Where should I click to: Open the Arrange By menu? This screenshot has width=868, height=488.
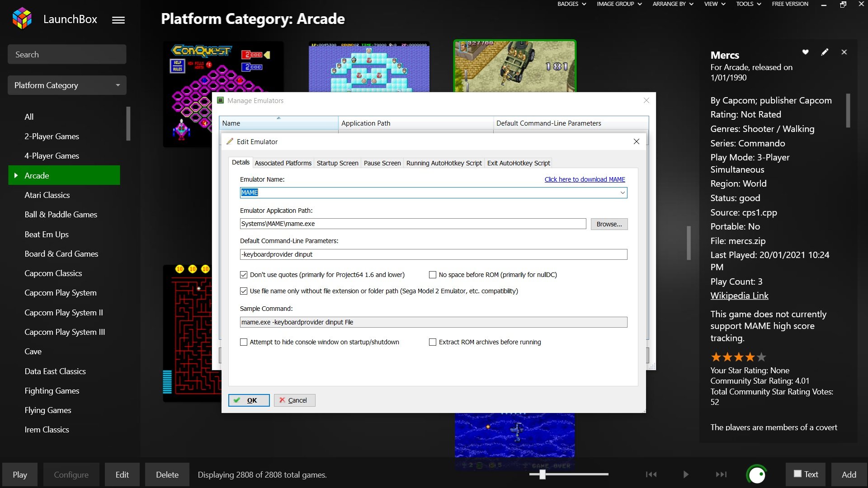click(673, 4)
